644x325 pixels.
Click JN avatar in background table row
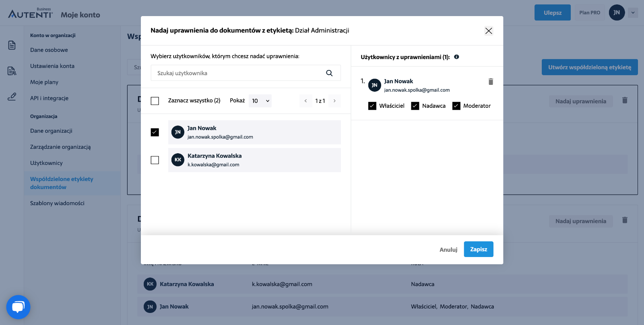click(150, 306)
